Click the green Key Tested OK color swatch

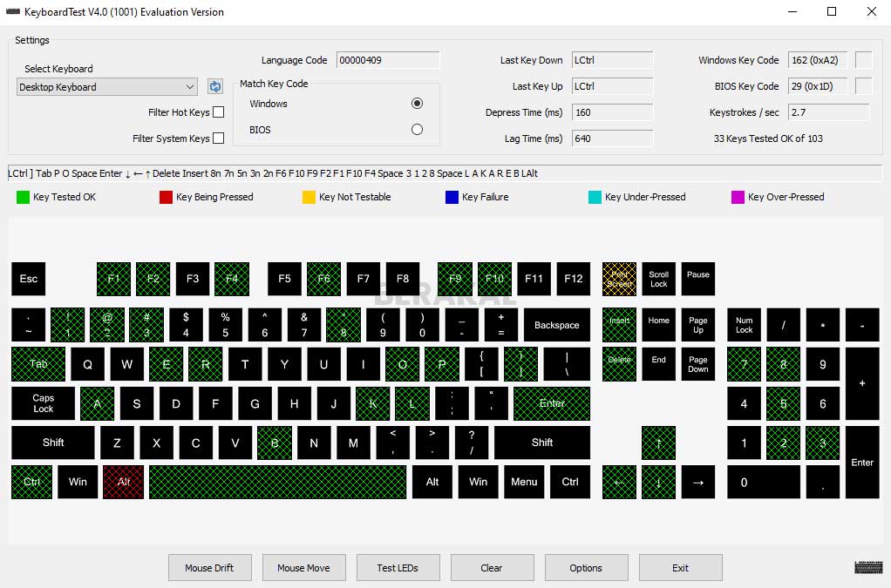click(x=22, y=197)
